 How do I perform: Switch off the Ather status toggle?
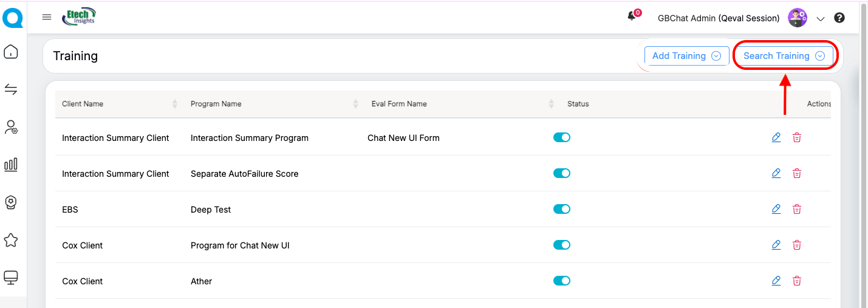click(562, 281)
